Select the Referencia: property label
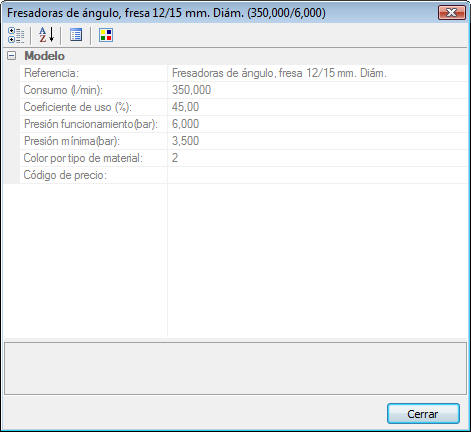 point(51,73)
